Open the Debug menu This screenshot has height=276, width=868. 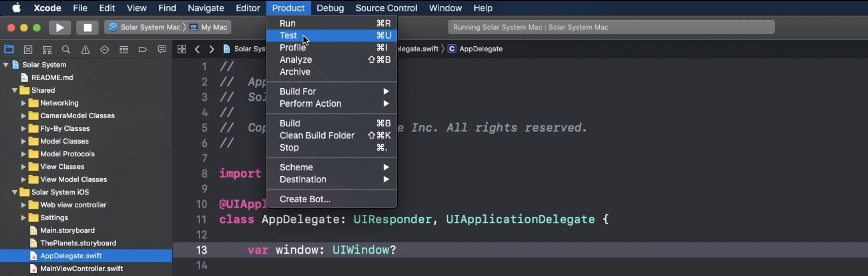330,8
